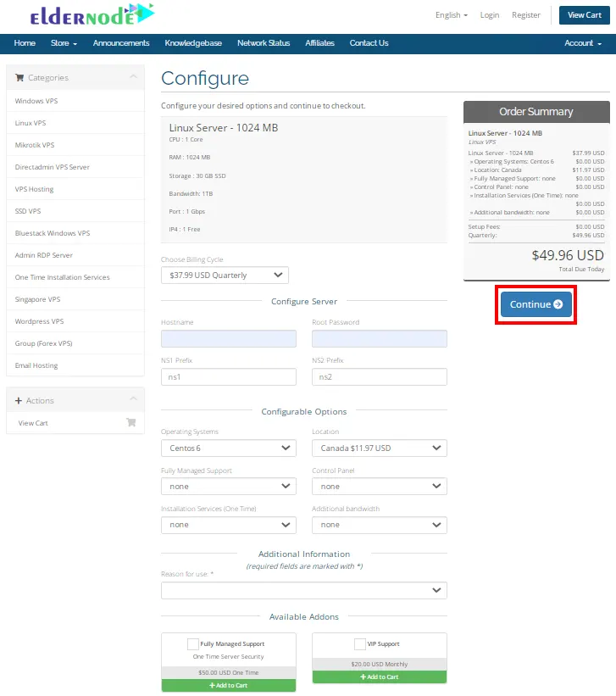616x696 pixels.
Task: Select the Linux VPS category
Action: (75, 123)
